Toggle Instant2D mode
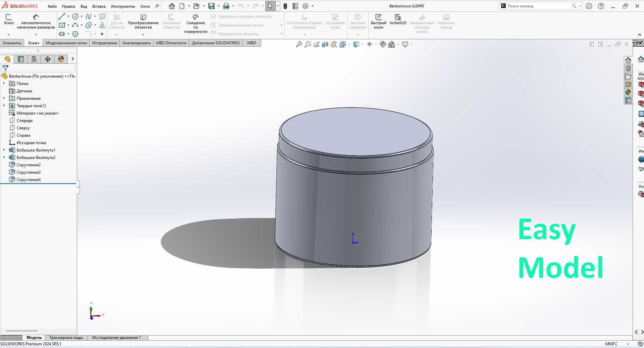The image size is (644, 348). click(398, 19)
